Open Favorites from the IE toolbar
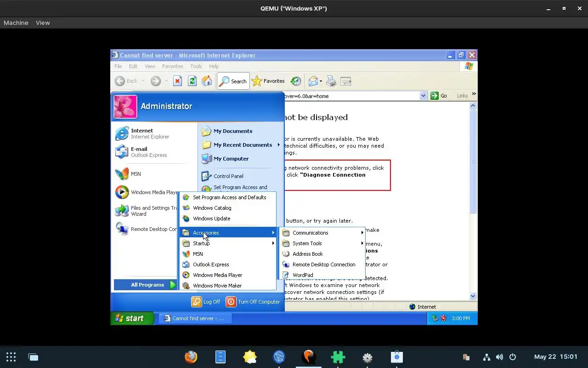This screenshot has height=368, width=588. click(x=268, y=81)
